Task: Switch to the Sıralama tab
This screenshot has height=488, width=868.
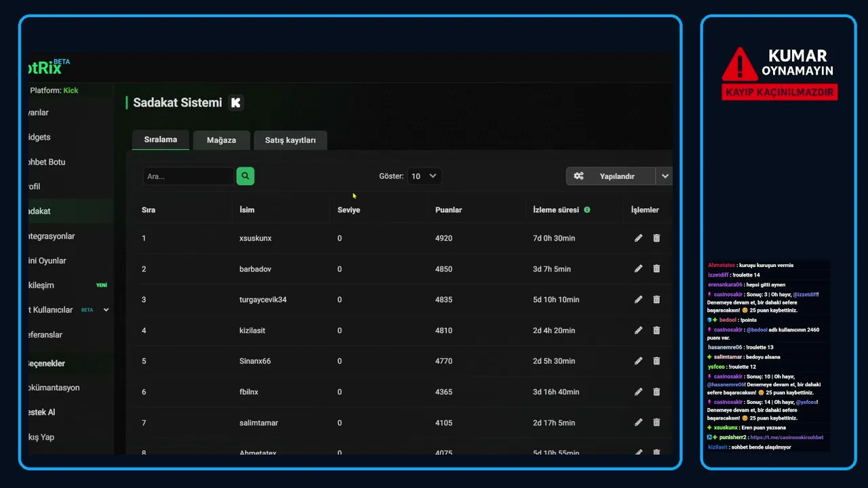Action: coord(161,140)
